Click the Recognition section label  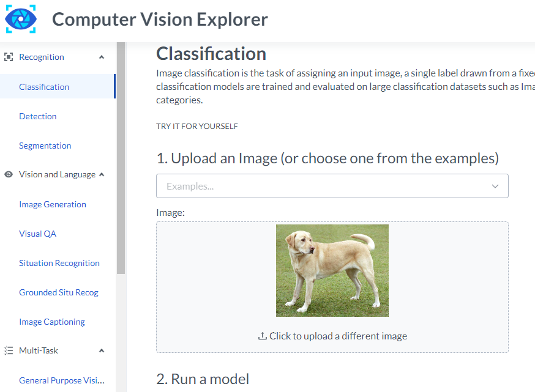pos(42,57)
